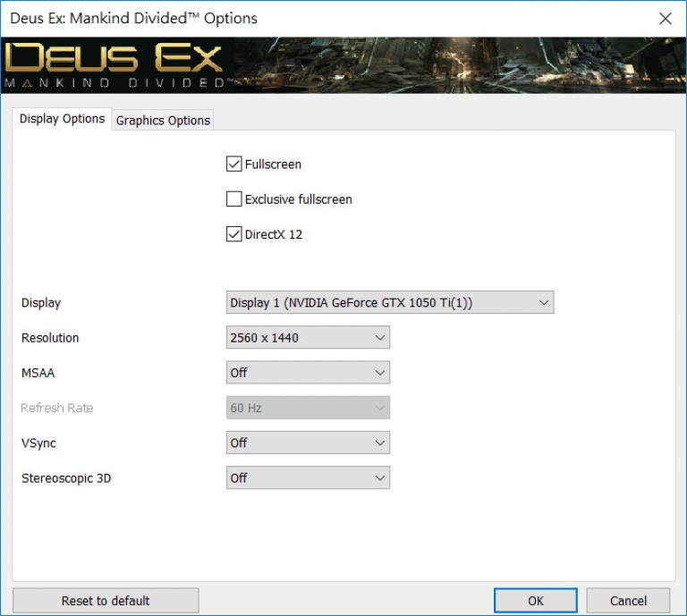
Task: Switch to the Graphics Options tab
Action: pyautogui.click(x=163, y=120)
